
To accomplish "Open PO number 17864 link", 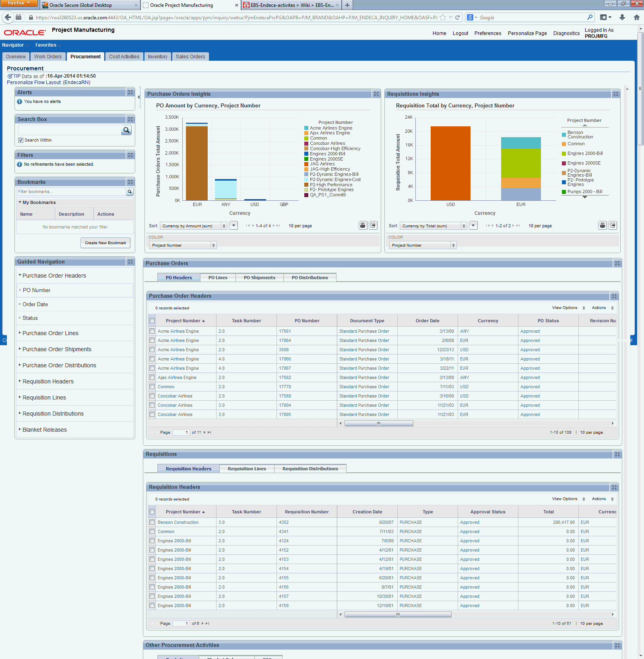I will (x=285, y=340).
